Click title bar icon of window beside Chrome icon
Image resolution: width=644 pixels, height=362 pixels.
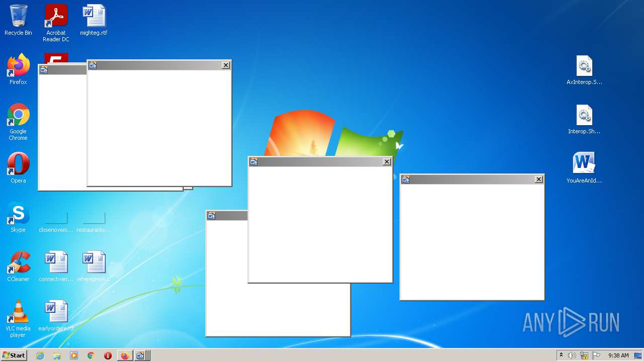point(43,69)
